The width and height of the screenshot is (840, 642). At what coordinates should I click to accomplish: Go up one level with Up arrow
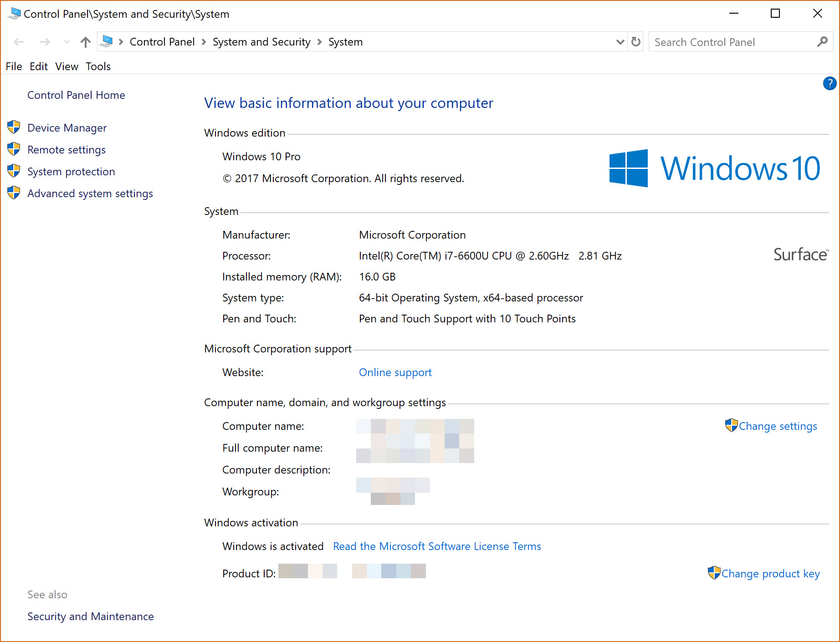click(85, 42)
